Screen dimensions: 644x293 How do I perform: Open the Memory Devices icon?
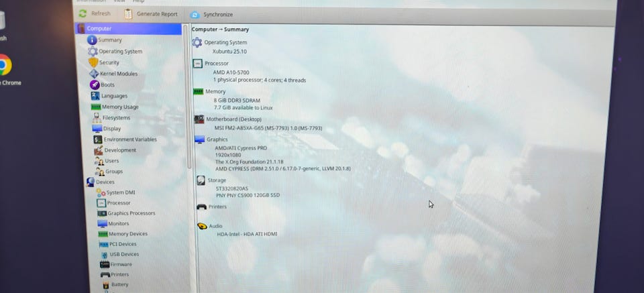103,234
